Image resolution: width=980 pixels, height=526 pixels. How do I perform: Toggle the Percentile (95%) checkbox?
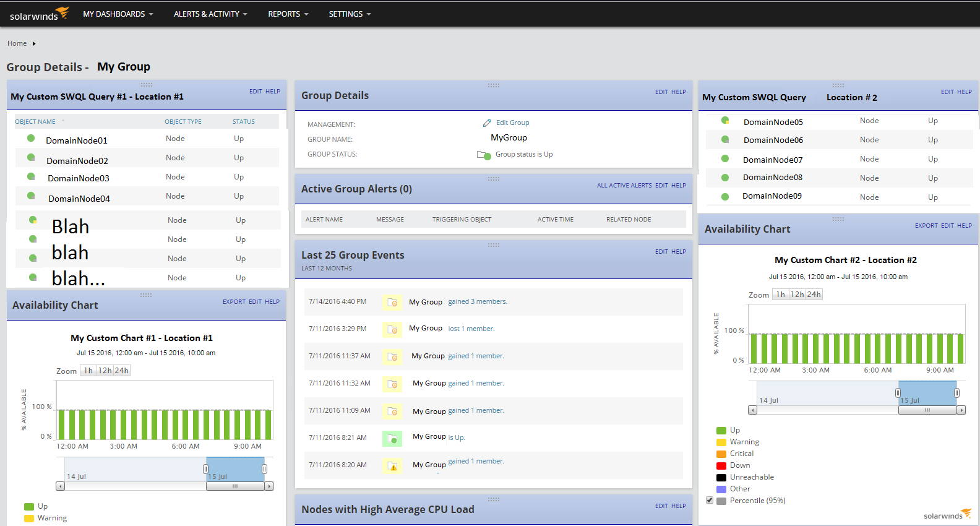(x=710, y=500)
